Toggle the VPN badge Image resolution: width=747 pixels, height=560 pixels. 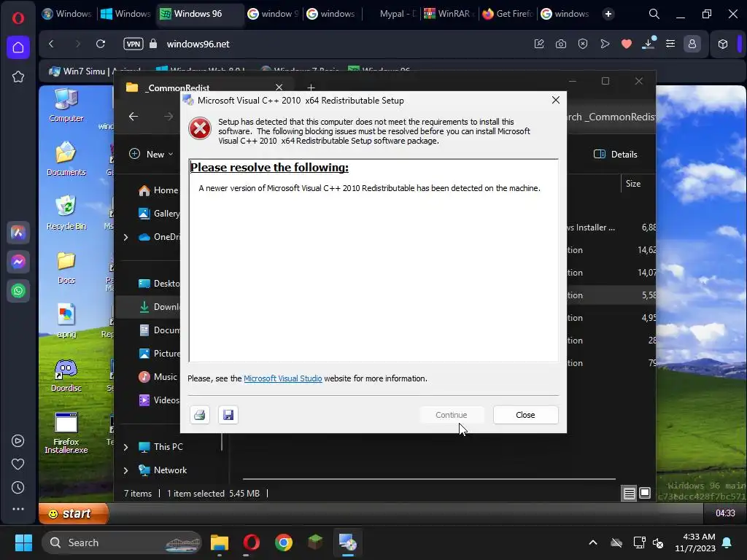click(x=133, y=44)
